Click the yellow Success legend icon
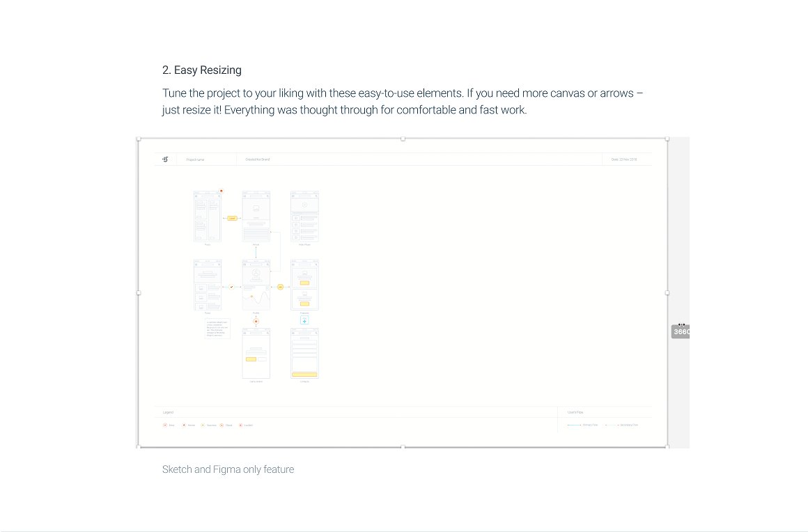 click(203, 425)
